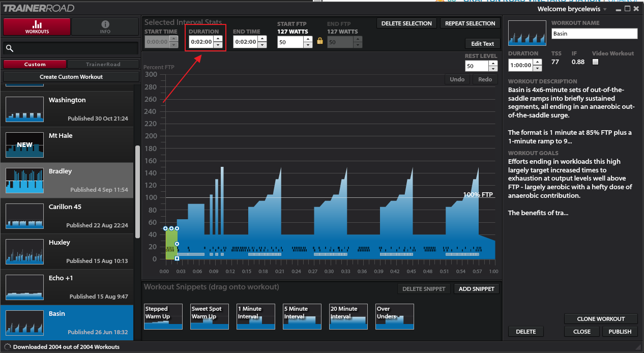
Task: Increase Start FTP with up arrow
Action: coord(308,39)
